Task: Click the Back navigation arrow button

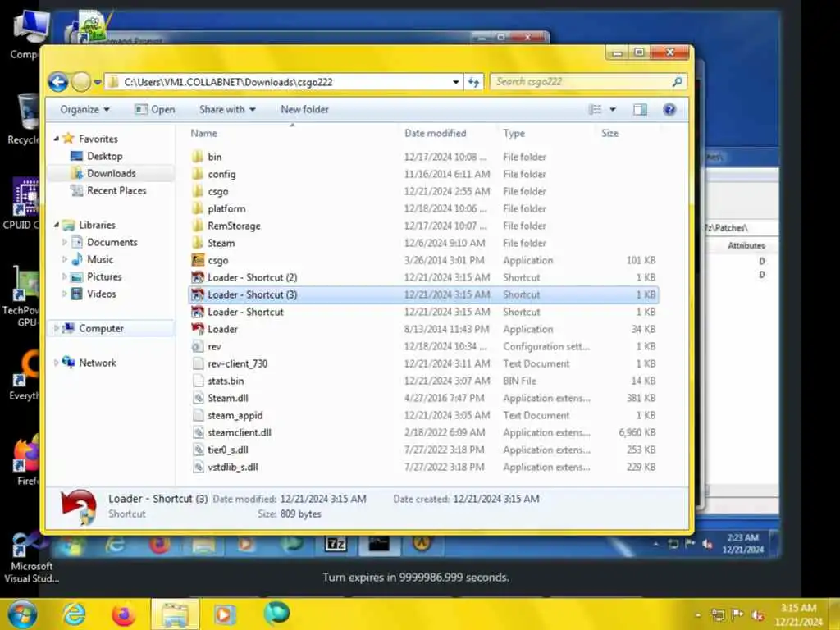Action: pos(58,82)
